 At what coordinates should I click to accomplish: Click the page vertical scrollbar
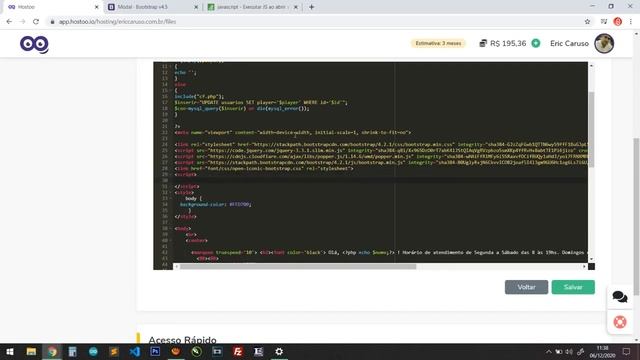point(636,216)
